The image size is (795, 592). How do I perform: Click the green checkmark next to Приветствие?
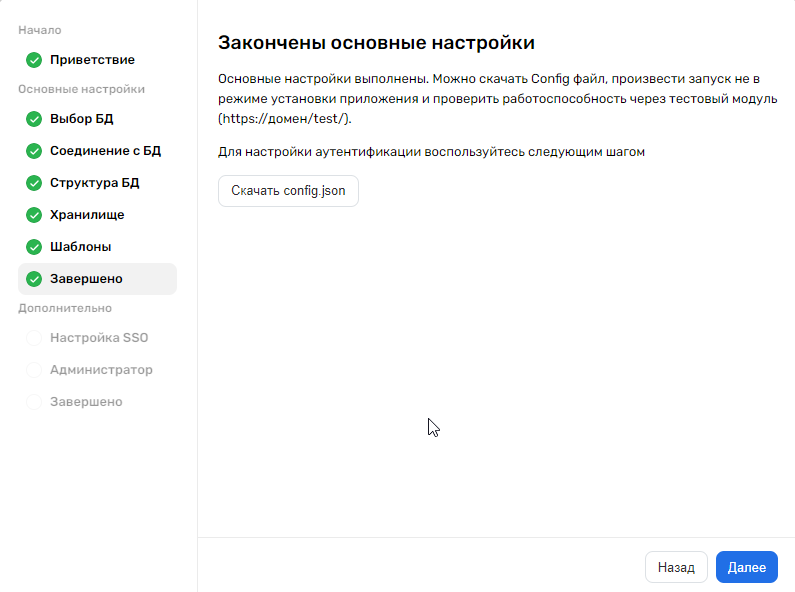point(34,60)
